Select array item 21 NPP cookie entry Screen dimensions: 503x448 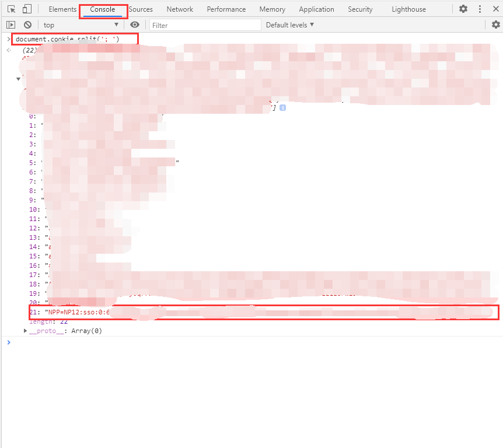pyautogui.click(x=76, y=313)
